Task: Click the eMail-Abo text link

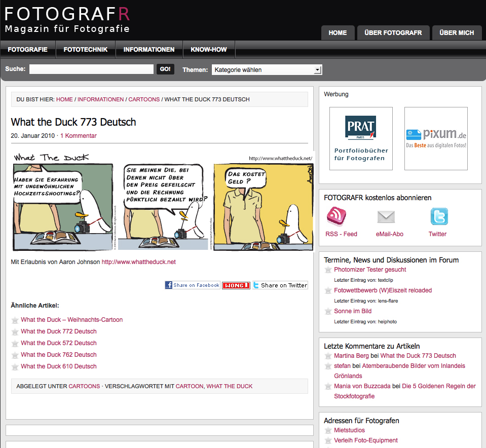Action: pos(390,234)
